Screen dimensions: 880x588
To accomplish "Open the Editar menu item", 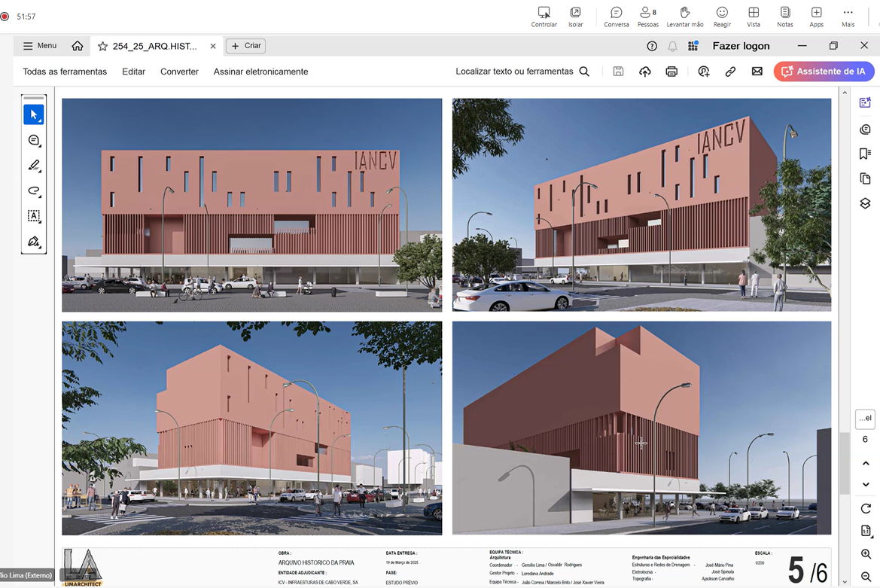I will coord(133,72).
